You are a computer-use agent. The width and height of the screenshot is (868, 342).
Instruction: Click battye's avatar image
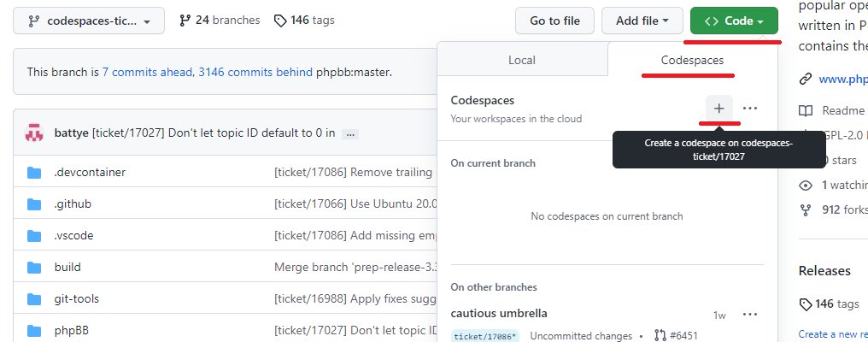(34, 133)
